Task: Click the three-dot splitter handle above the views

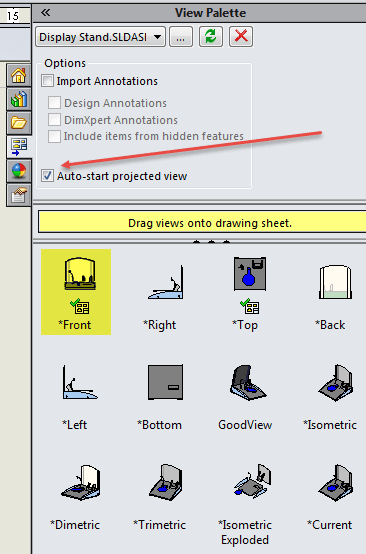Action: click(x=211, y=242)
